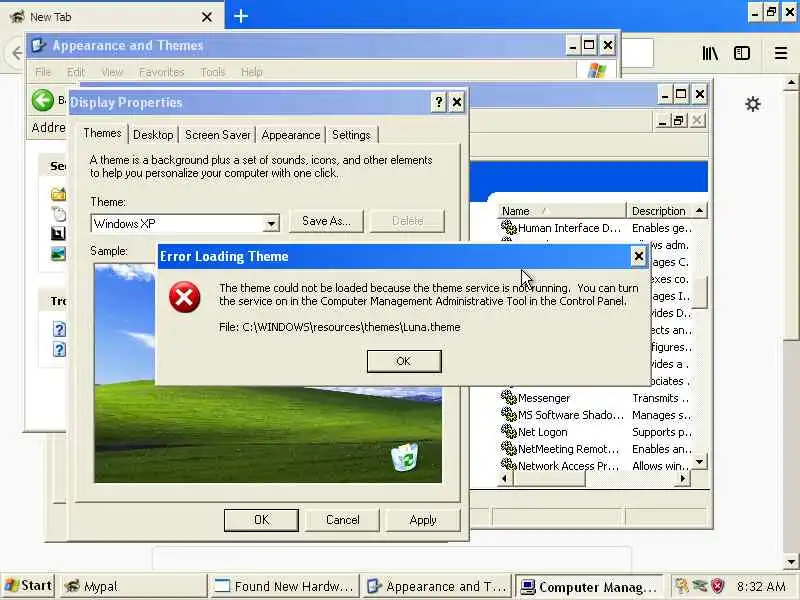Click the folder icon in left pane
This screenshot has height=600, width=800.
coord(58,194)
